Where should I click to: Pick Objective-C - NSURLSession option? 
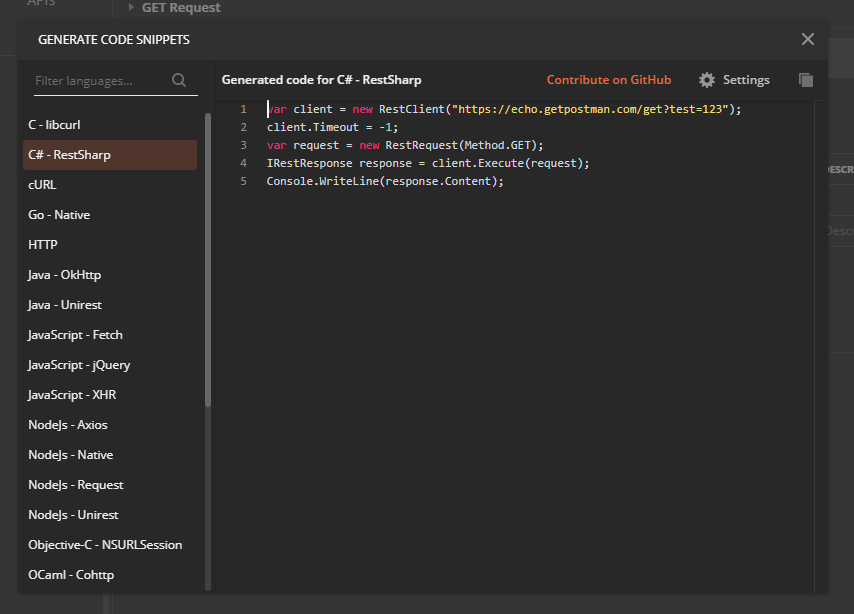pos(110,544)
